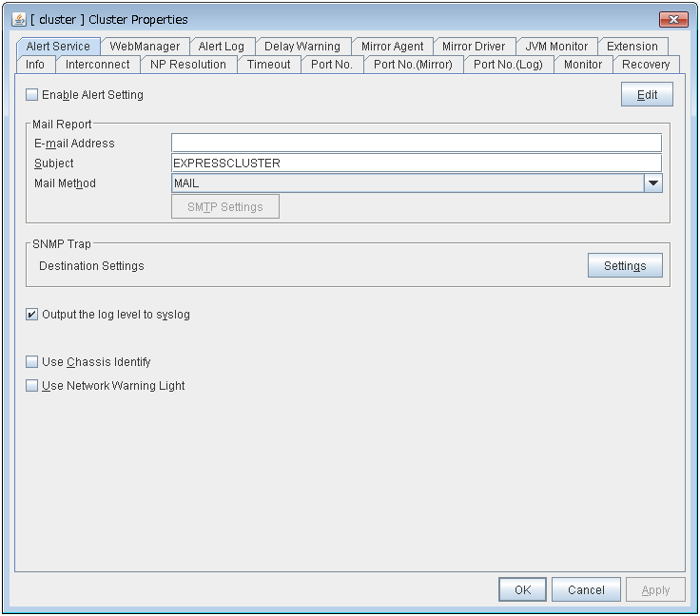
Task: Click into the E-mail Address field
Action: tap(416, 144)
